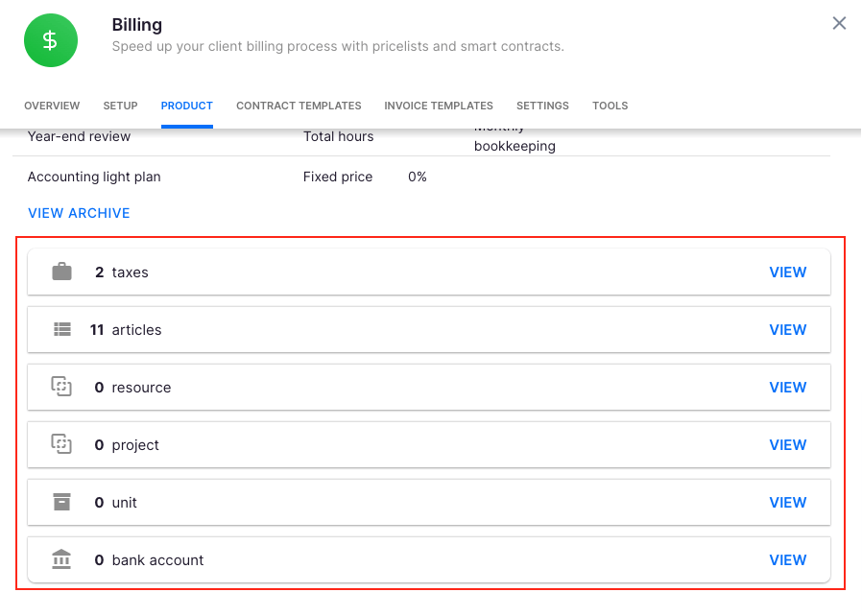Click View for resource row
Viewport: 862px width, 616px height.
(788, 388)
